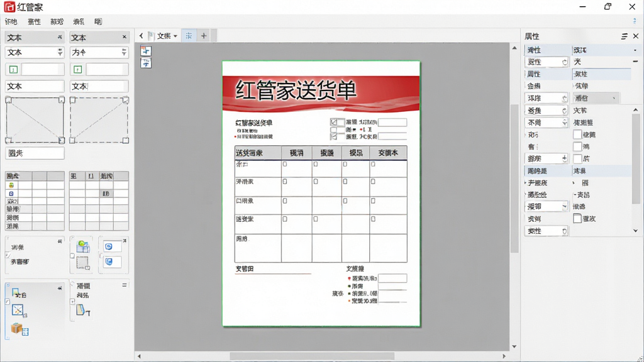
Task: Uncheck the third checkbox in document header
Action: point(334,136)
